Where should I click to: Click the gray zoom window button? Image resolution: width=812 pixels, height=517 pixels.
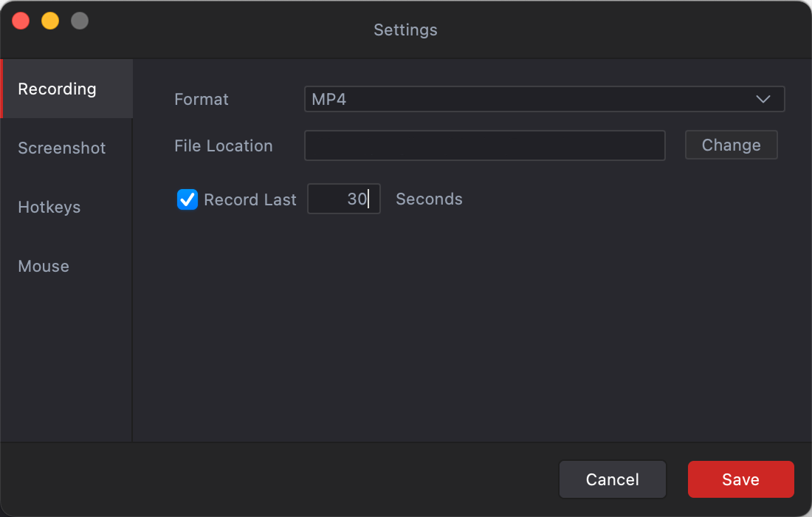tap(80, 21)
